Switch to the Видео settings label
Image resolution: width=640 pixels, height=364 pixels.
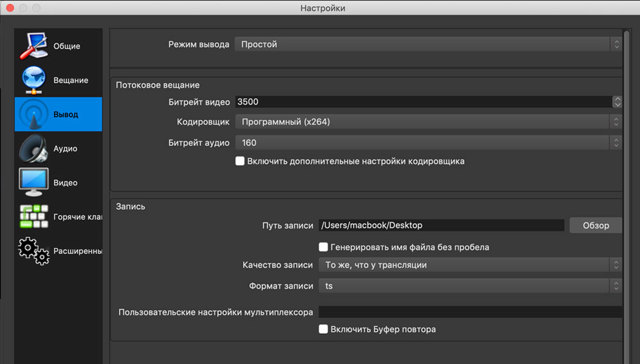pos(65,183)
